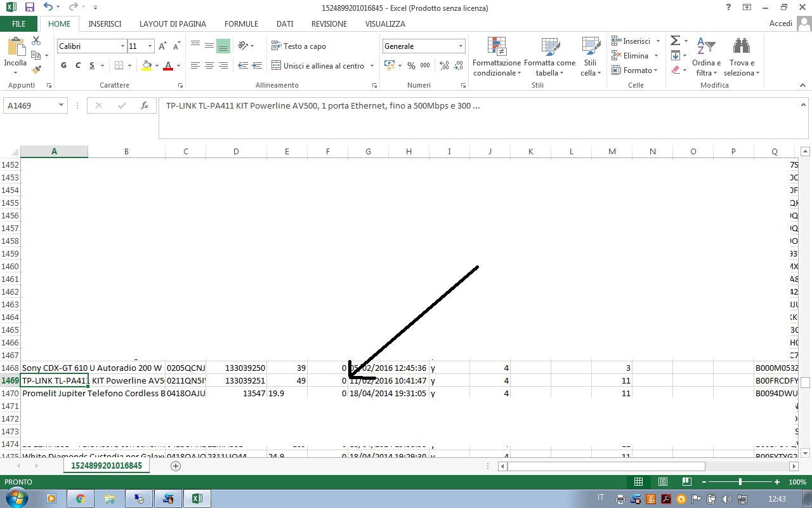Screen dimensions: 812x508
Task: Toggle middle vertical alignment
Action: 209,46
